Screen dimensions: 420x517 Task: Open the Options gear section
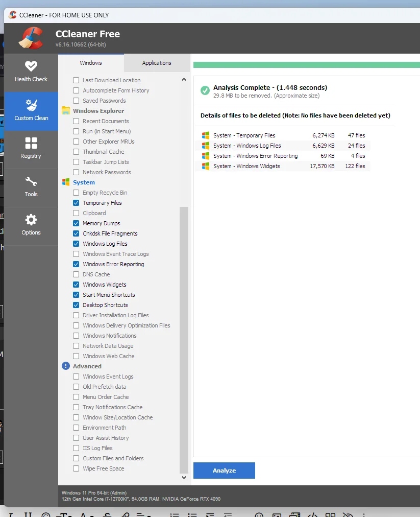coord(31,225)
